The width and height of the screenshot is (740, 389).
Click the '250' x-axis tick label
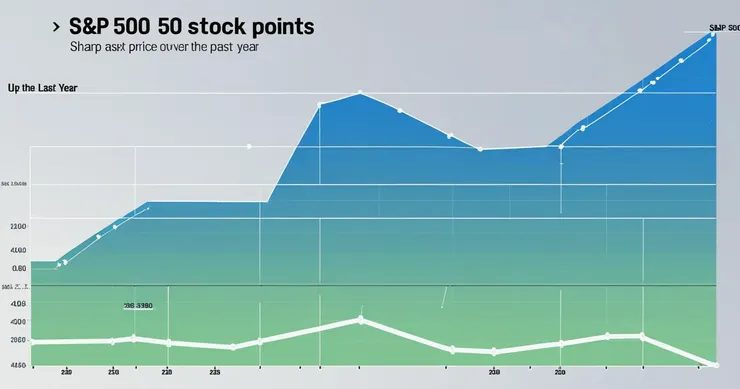(x=113, y=372)
